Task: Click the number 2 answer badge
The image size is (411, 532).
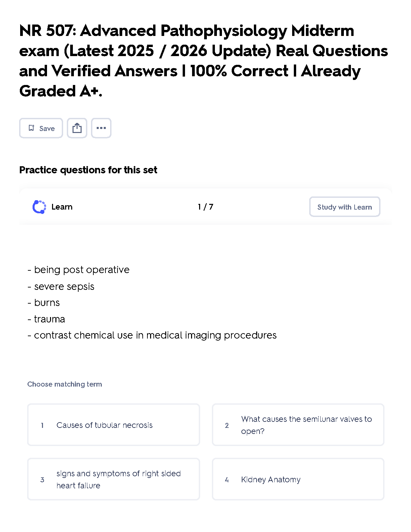Action: pos(227,425)
